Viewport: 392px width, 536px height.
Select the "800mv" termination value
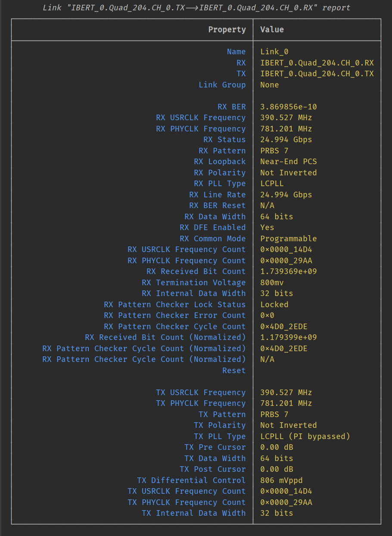[x=272, y=283]
